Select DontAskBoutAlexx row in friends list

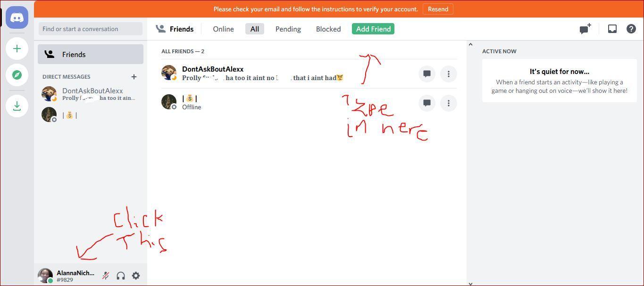[x=309, y=74]
